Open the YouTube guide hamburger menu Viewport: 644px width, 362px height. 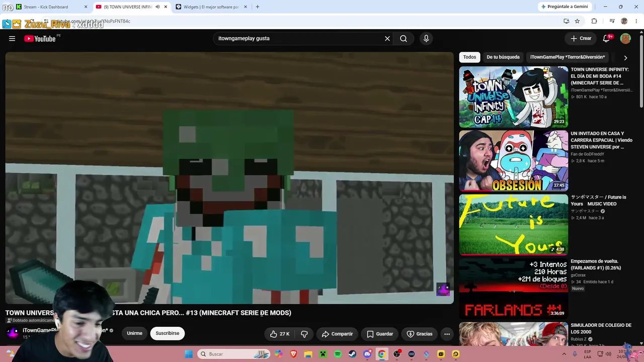12,39
